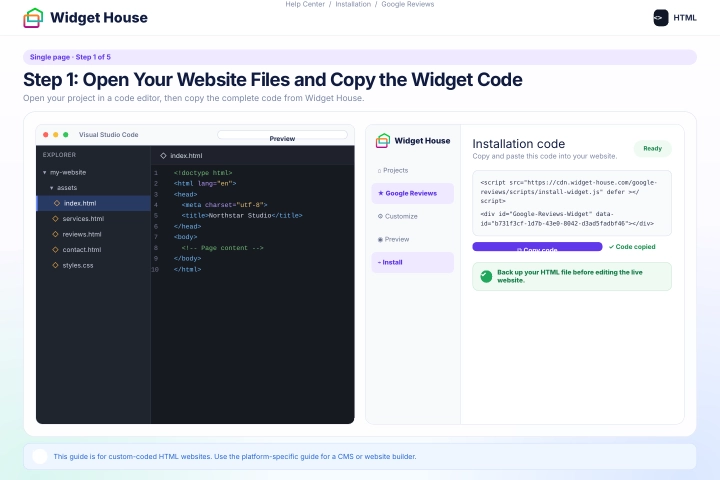Click the green backup reminder check icon
The image size is (720, 480).
pos(486,276)
